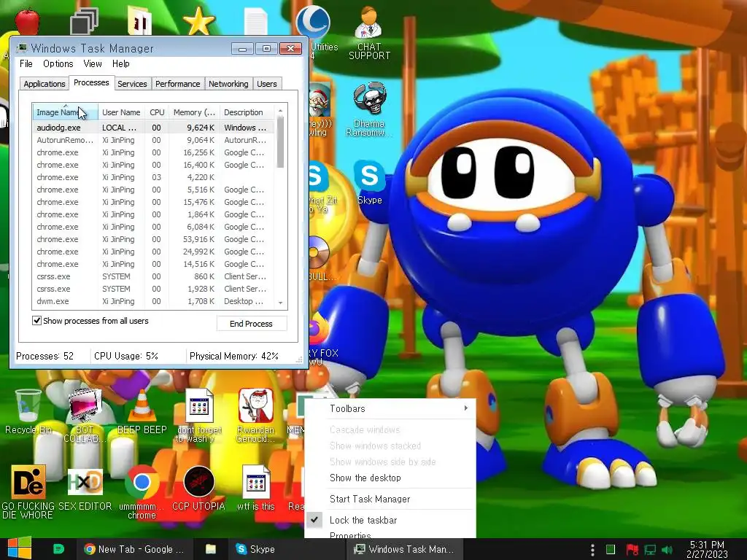Open the volume speaker tray icon
Screen dimensions: 747x560
[x=667, y=550]
